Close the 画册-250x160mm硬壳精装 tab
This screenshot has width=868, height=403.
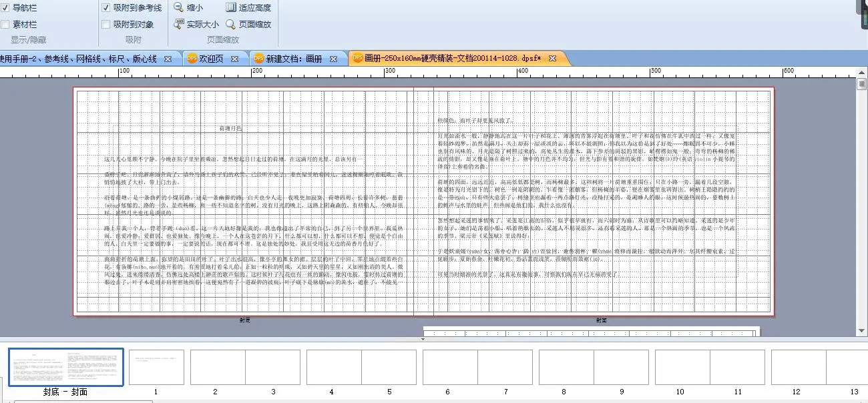[552, 59]
